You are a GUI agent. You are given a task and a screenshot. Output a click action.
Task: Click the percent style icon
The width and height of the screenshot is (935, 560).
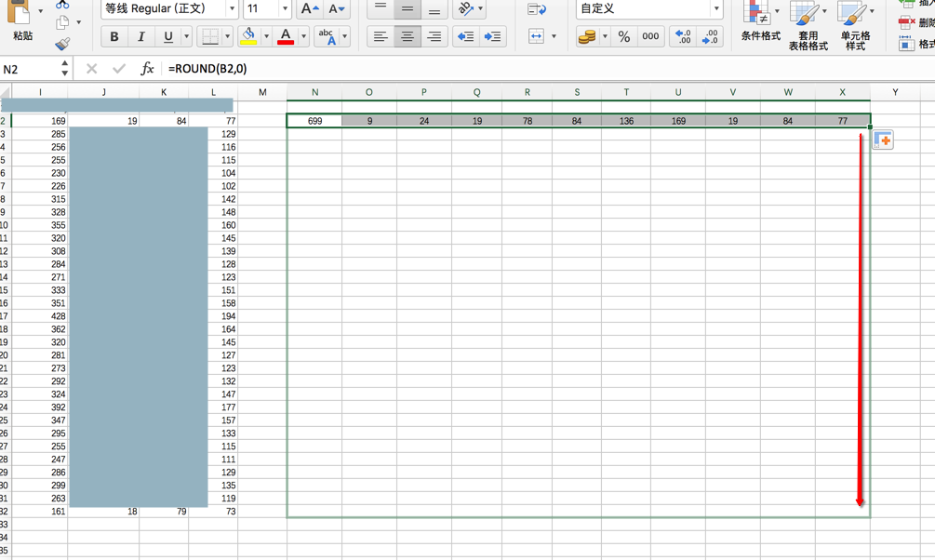pyautogui.click(x=623, y=37)
